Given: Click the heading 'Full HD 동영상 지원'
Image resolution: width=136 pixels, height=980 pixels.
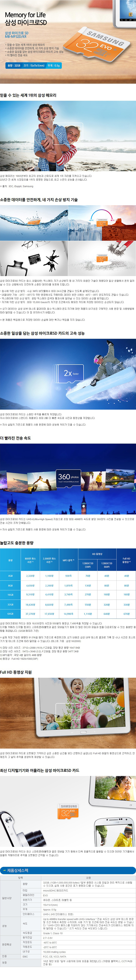Looking at the screenshot, I should [16, 672].
